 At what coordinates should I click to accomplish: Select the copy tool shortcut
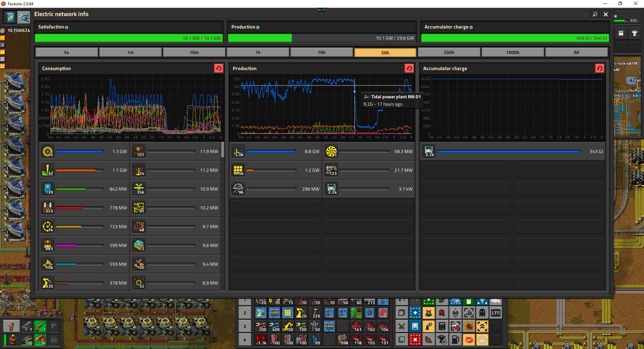click(401, 313)
